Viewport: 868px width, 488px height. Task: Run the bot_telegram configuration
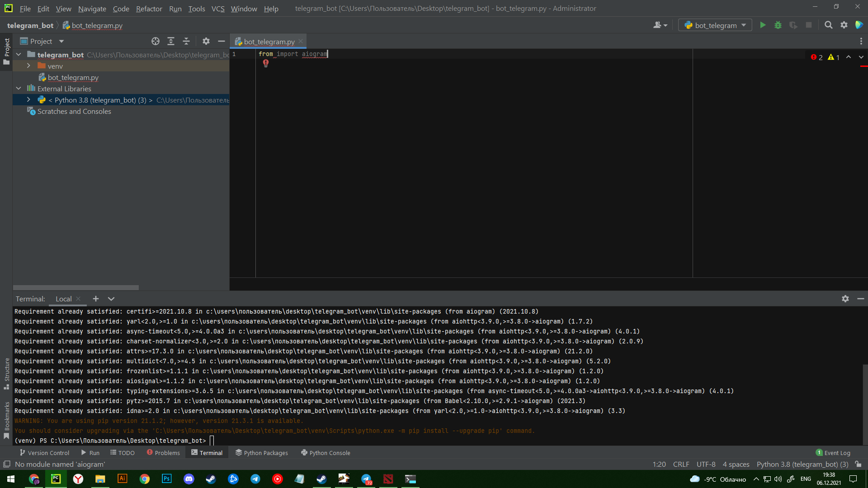pos(763,25)
